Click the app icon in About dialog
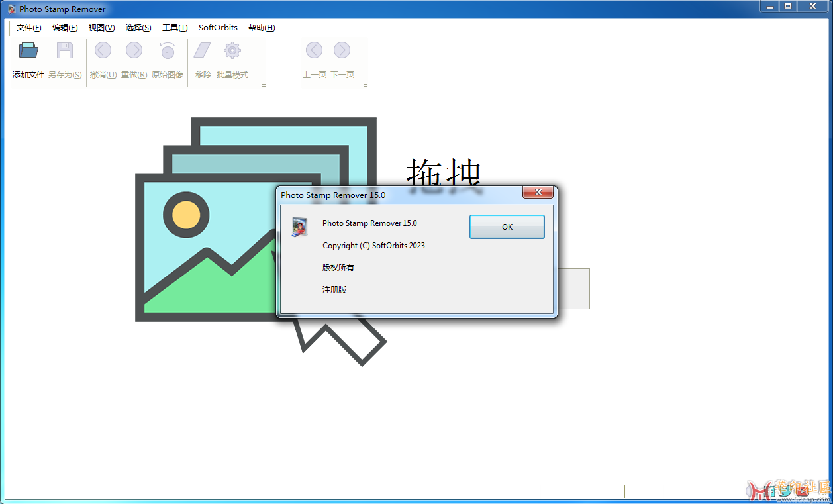This screenshot has width=833, height=504. pyautogui.click(x=300, y=227)
